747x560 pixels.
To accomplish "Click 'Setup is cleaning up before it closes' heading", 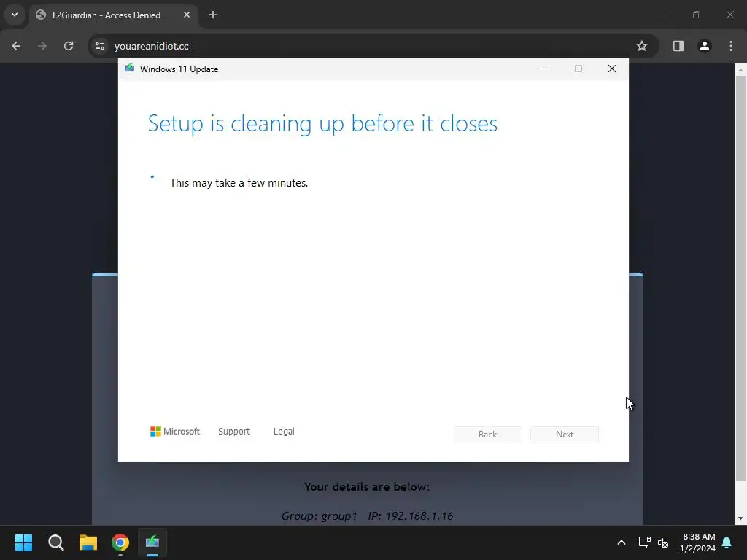I will tap(322, 123).
